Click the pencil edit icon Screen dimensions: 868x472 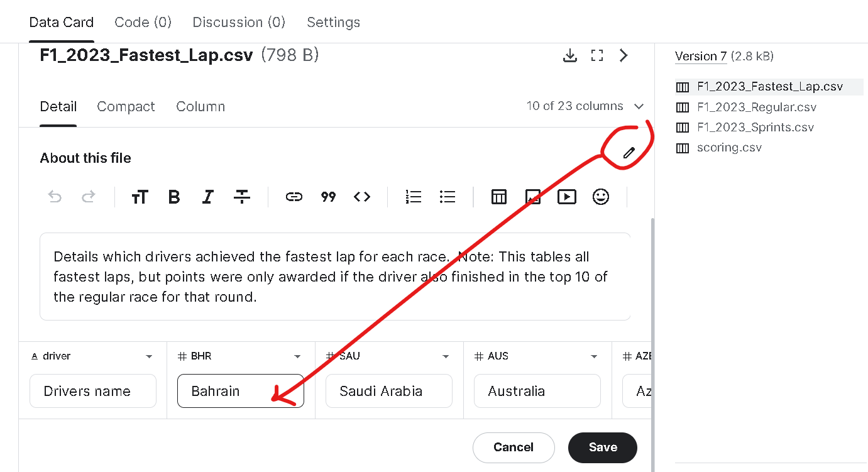[629, 153]
